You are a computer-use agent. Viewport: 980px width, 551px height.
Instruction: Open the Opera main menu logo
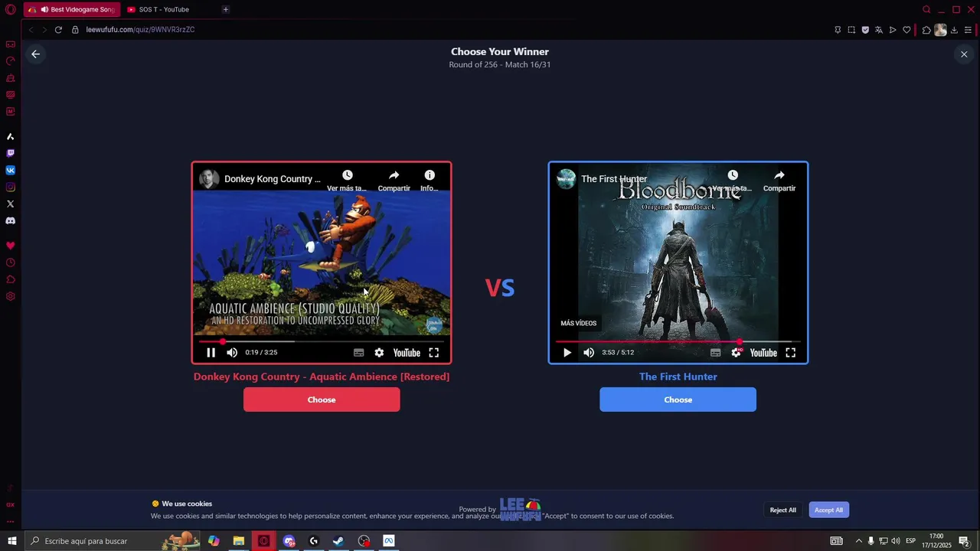point(11,9)
